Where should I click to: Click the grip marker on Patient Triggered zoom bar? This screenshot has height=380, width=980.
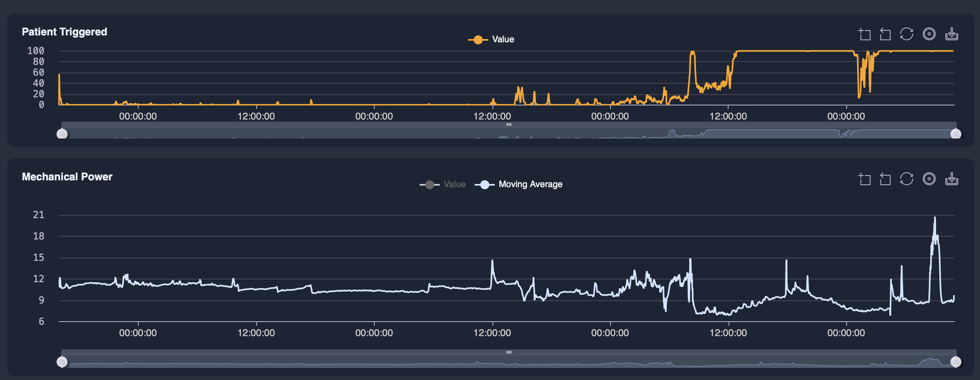pos(509,125)
